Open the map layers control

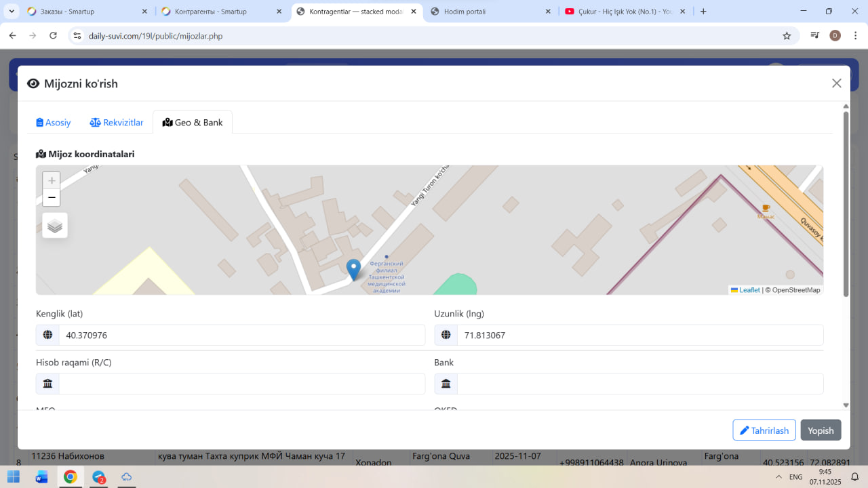pyautogui.click(x=55, y=226)
